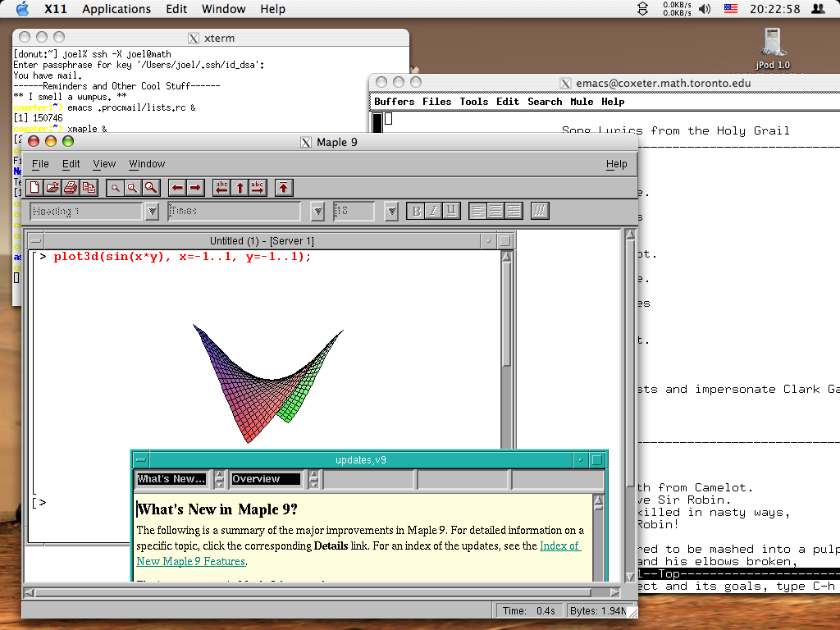The width and height of the screenshot is (840, 630).
Task: Click the What's New in Maple 9? heading
Action: 217,509
